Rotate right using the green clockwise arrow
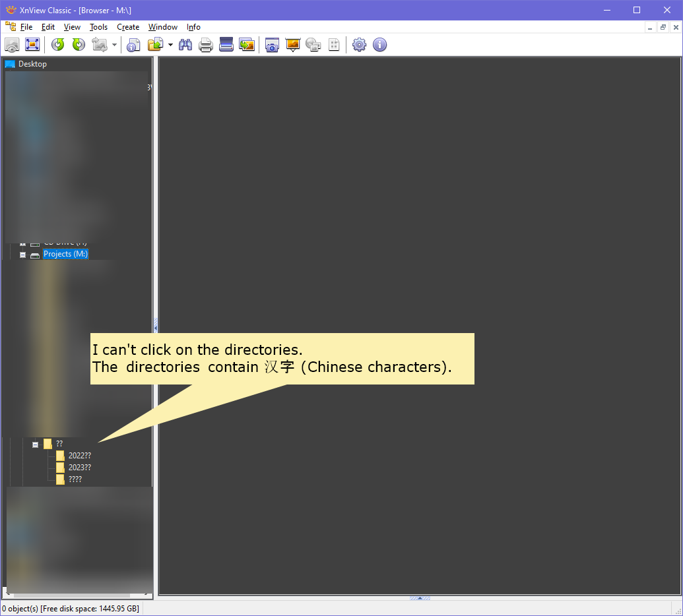The height and width of the screenshot is (616, 683). pyautogui.click(x=79, y=44)
